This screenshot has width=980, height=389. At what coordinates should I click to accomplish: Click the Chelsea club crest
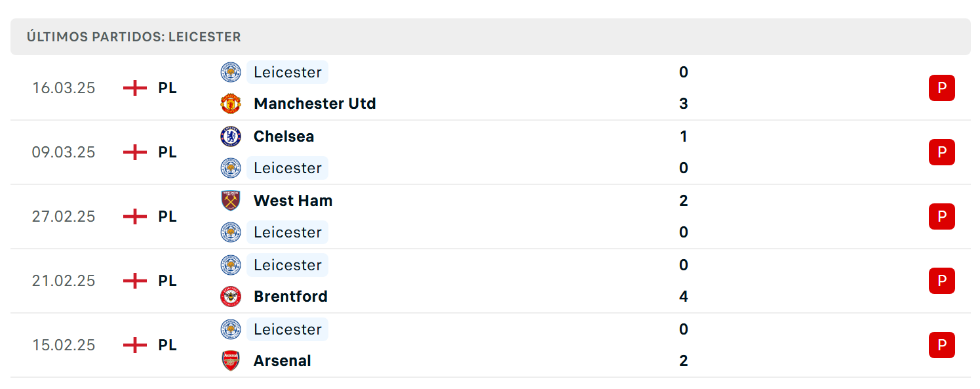point(231,136)
